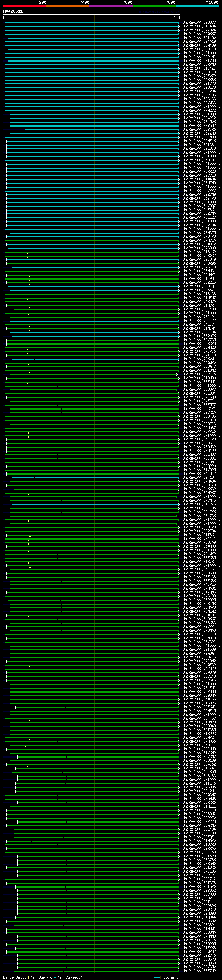Open UniRef100_B5I3B4
This screenshot has height=980, width=222.
click(199, 145)
